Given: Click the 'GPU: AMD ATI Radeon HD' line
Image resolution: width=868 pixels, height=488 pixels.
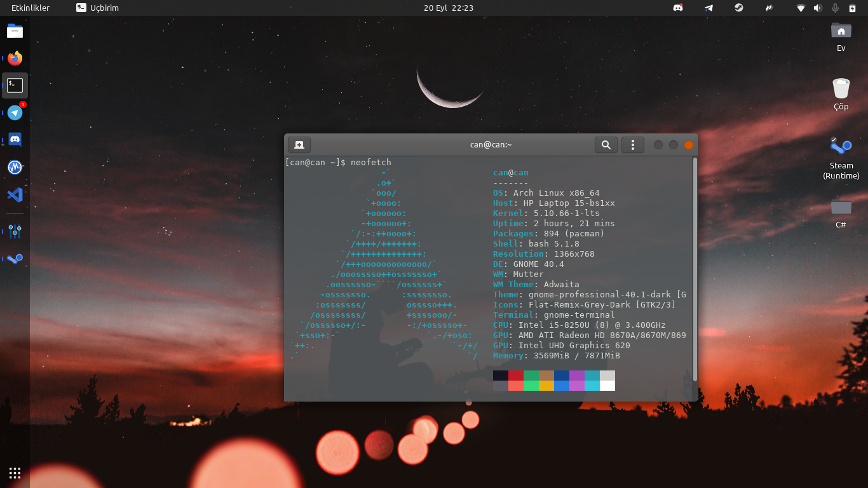Looking at the screenshot, I should [x=590, y=335].
